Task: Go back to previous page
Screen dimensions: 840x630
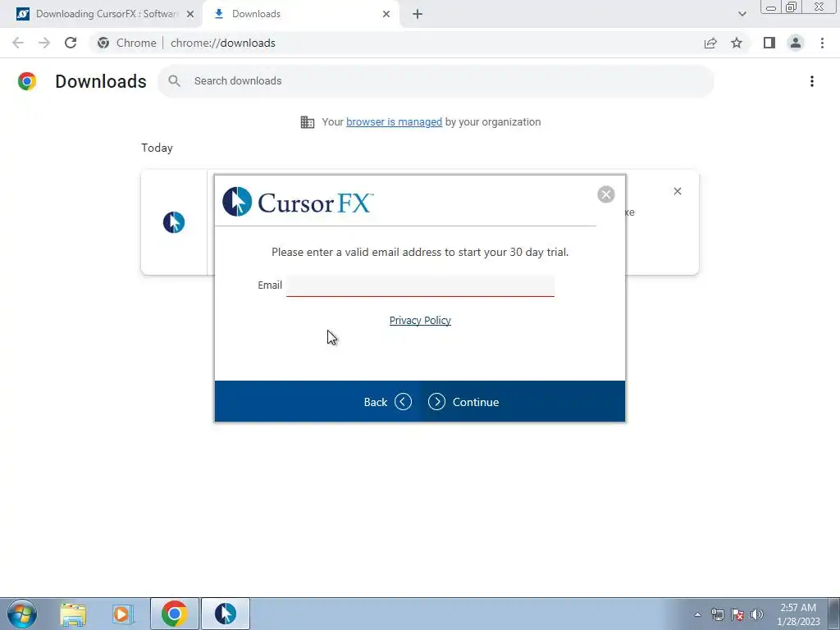Action: pyautogui.click(x=18, y=43)
